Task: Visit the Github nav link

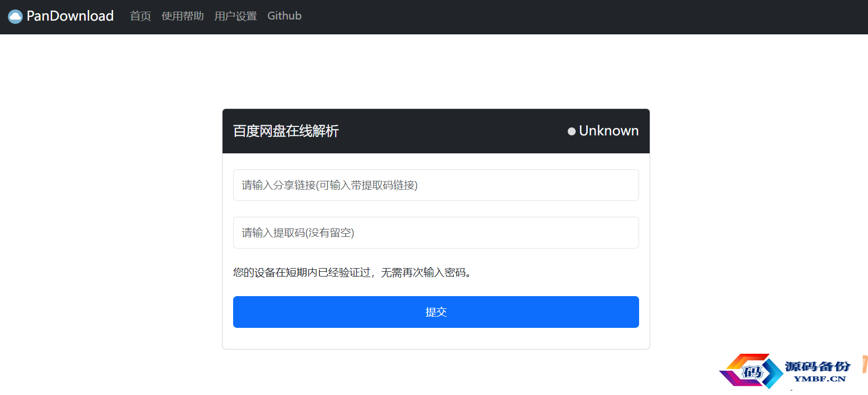Action: [284, 16]
